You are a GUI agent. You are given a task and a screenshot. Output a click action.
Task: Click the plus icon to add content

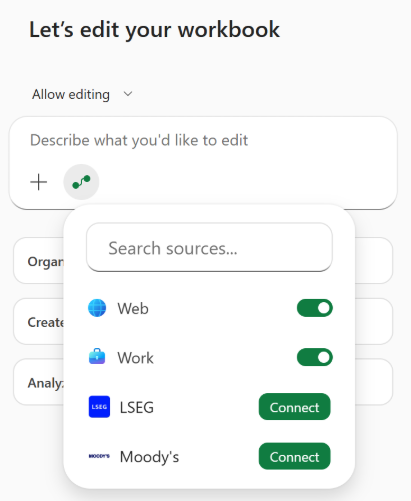[39, 182]
